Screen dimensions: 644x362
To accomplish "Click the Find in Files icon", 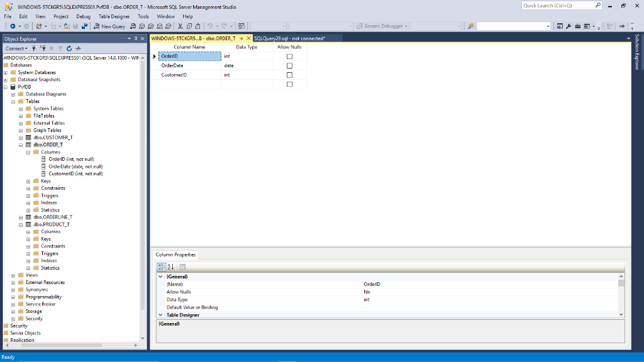I will (470, 26).
